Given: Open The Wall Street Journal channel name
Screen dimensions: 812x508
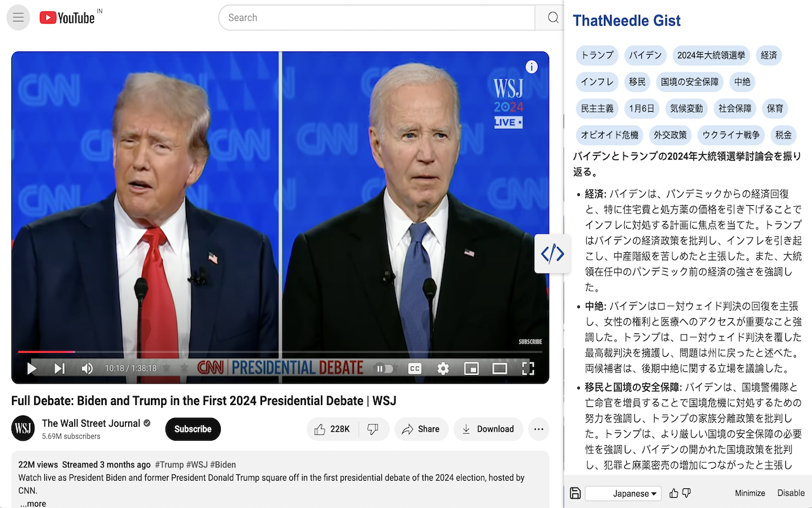Looking at the screenshot, I should (x=91, y=423).
